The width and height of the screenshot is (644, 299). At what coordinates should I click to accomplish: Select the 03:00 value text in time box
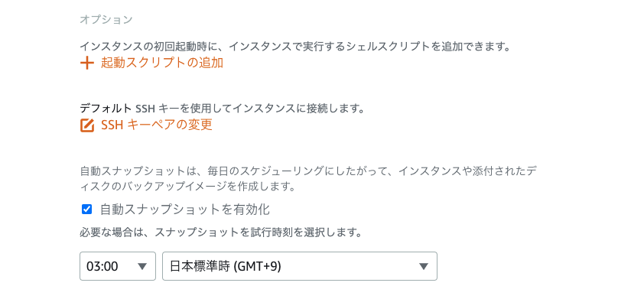[102, 267]
